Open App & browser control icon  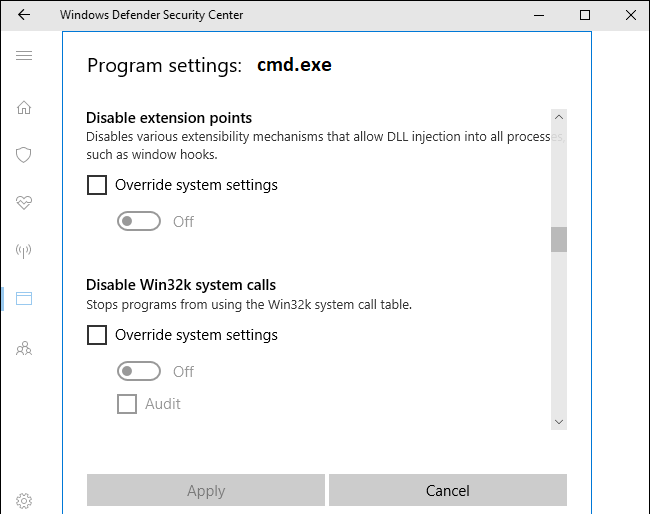coord(24,298)
